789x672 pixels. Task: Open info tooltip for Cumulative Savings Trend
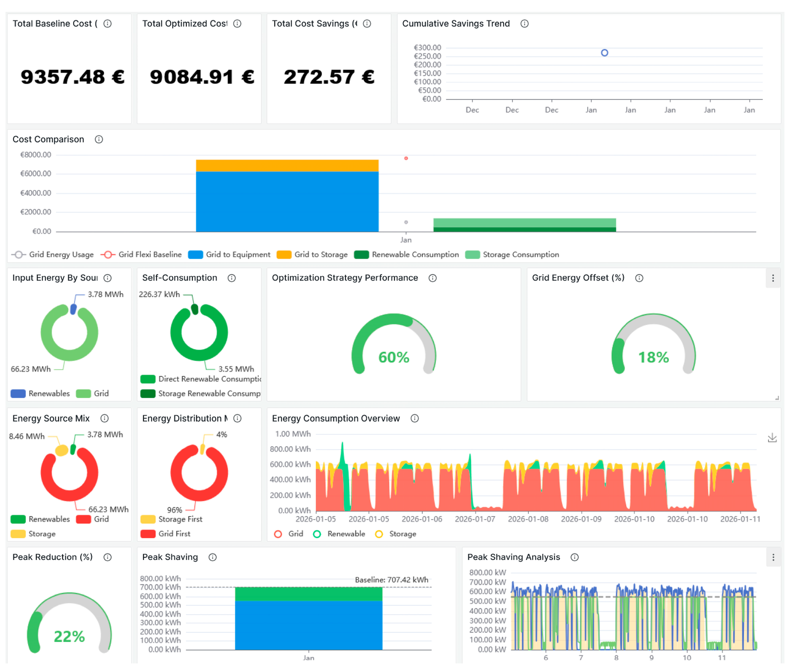click(524, 24)
